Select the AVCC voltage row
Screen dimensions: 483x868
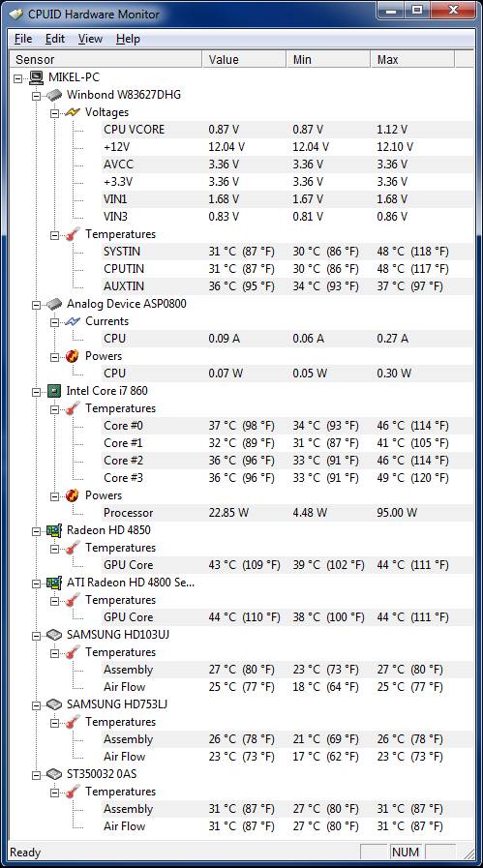coord(287,165)
